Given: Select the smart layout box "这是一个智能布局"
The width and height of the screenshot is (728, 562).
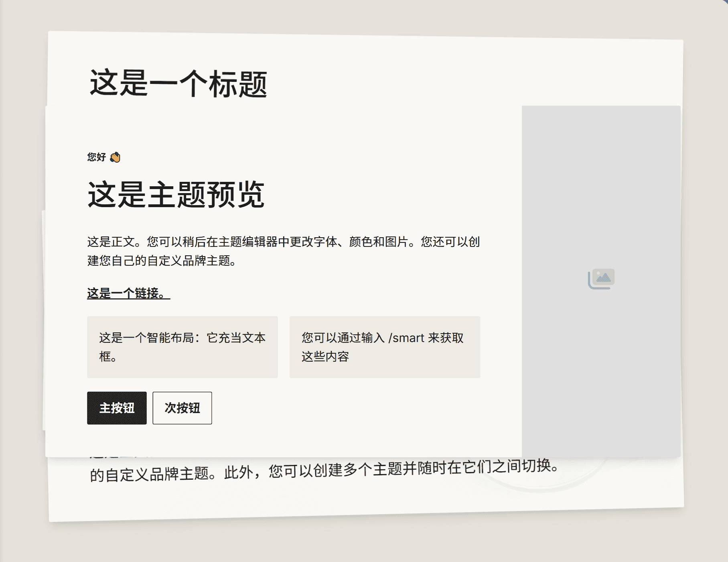Looking at the screenshot, I should click(182, 347).
